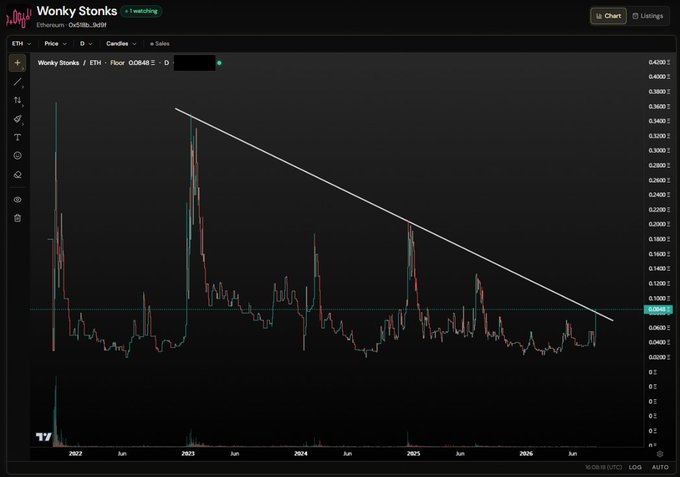Click the contract address 0x518b...9d9f
Screen dimensions: 680x477
coord(87,25)
